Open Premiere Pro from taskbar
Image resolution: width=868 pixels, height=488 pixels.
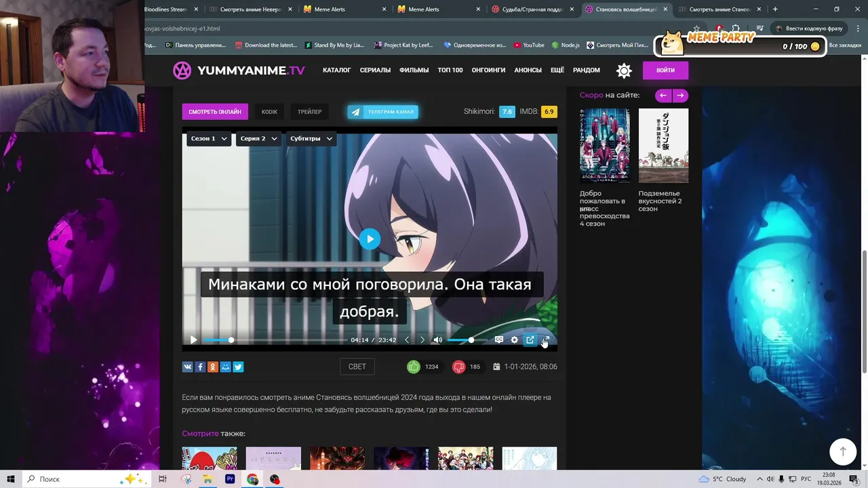[x=230, y=479]
